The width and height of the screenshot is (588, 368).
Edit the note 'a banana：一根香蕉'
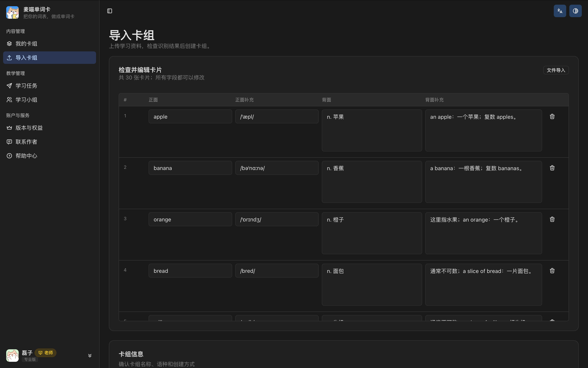pyautogui.click(x=484, y=182)
